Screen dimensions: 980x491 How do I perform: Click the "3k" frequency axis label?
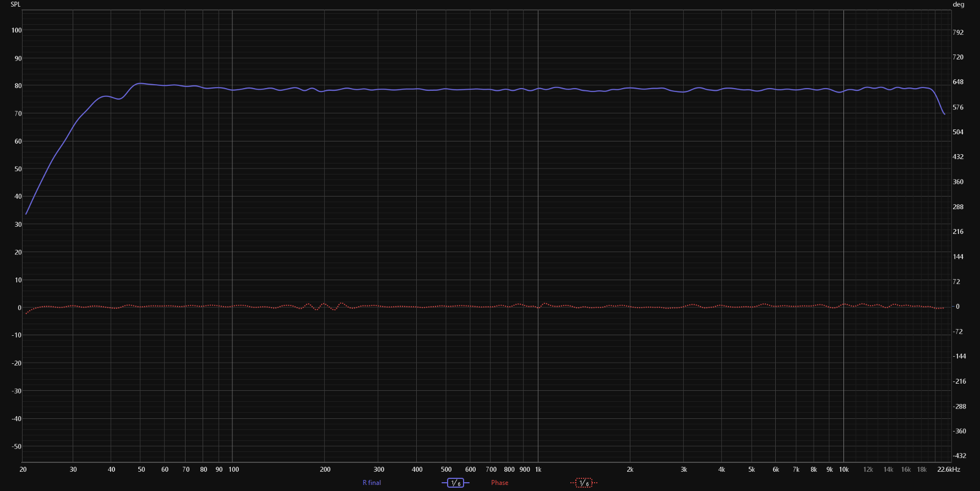pos(684,470)
